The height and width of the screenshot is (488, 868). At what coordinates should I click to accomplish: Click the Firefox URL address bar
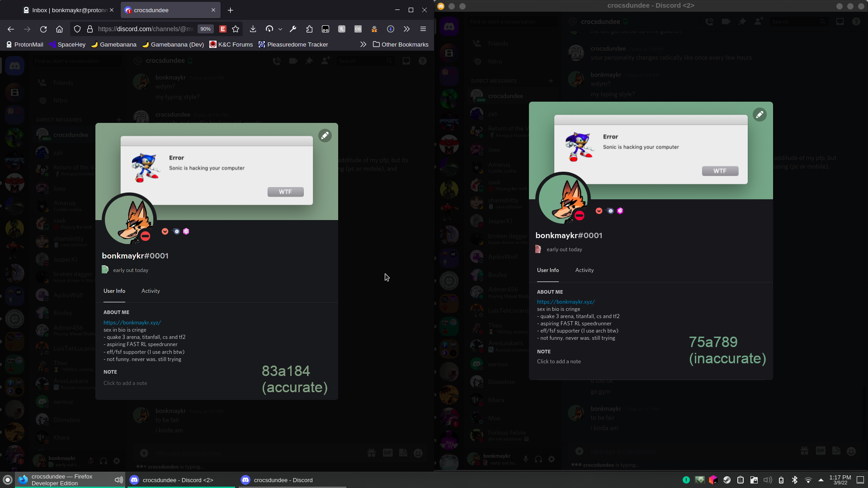point(146,29)
